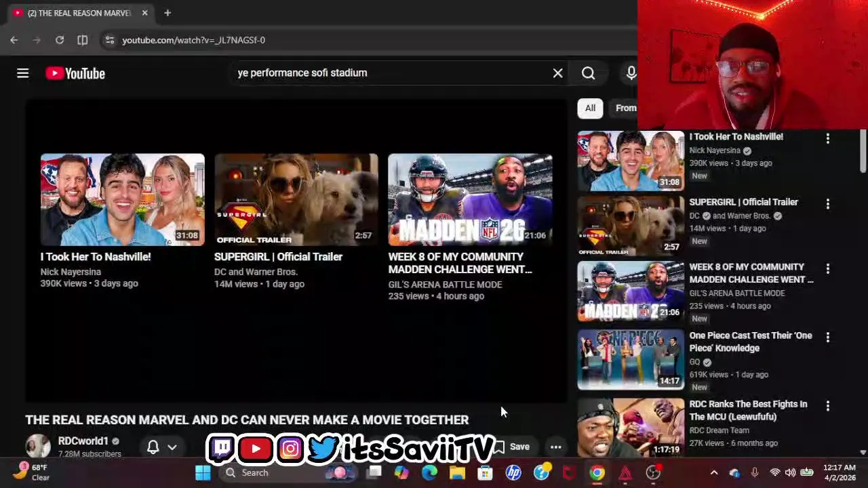Open the sidebar thumbnail for One Piece Cast video
The width and height of the screenshot is (868, 488).
pyautogui.click(x=631, y=360)
